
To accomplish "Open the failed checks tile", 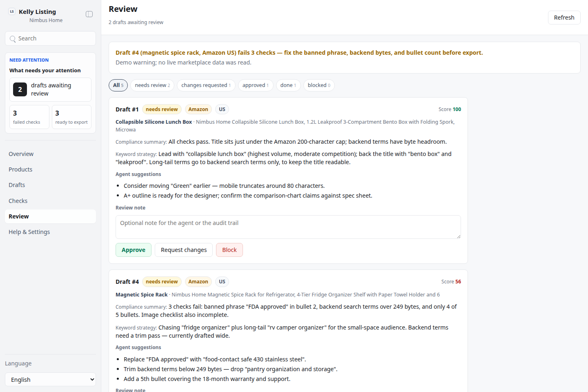I will 29,117.
